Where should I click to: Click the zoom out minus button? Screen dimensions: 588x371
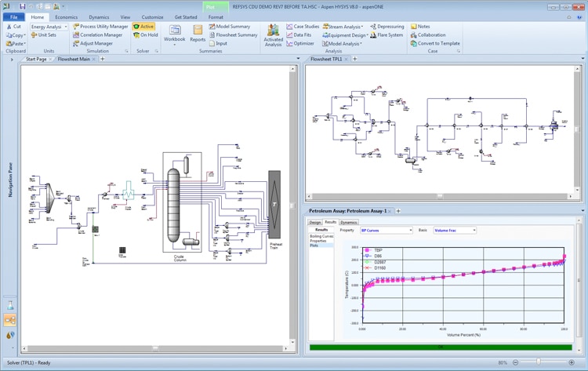click(516, 362)
